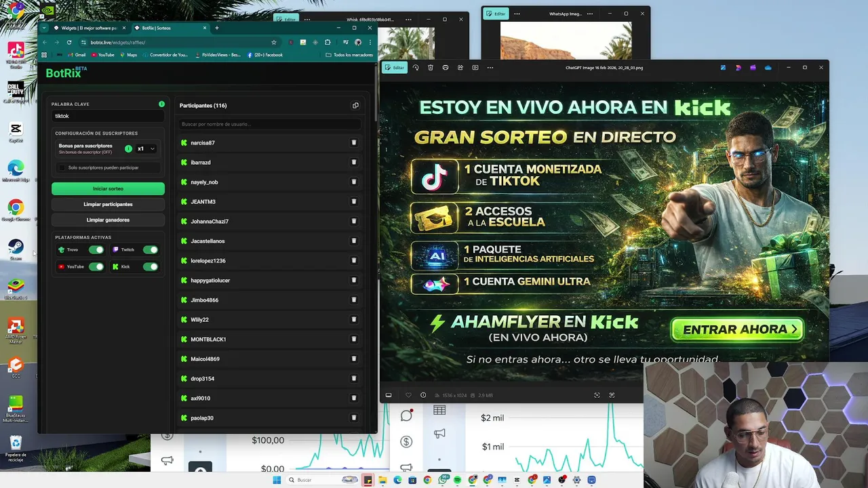This screenshot has width=868, height=488.
Task: Open Maps bookmark
Action: click(x=129, y=55)
